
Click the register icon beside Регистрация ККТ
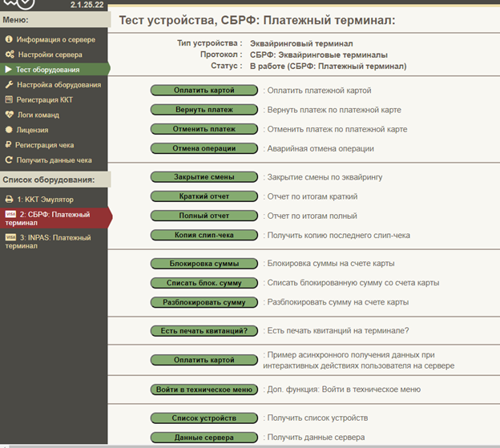pos(9,99)
